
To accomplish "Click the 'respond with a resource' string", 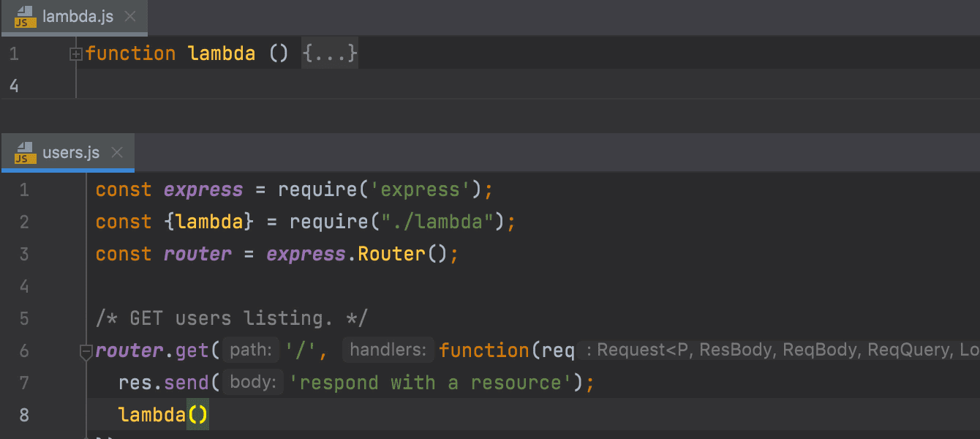I will 431,383.
